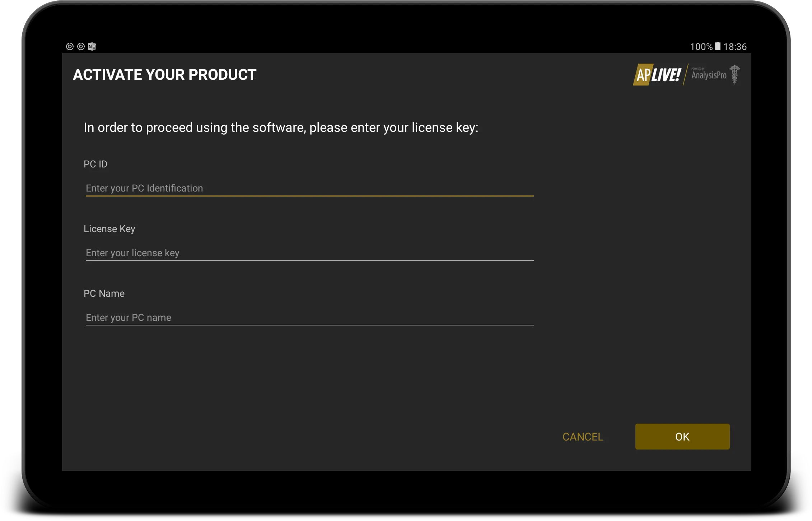
Task: Select the PC Name input field
Action: 309,318
